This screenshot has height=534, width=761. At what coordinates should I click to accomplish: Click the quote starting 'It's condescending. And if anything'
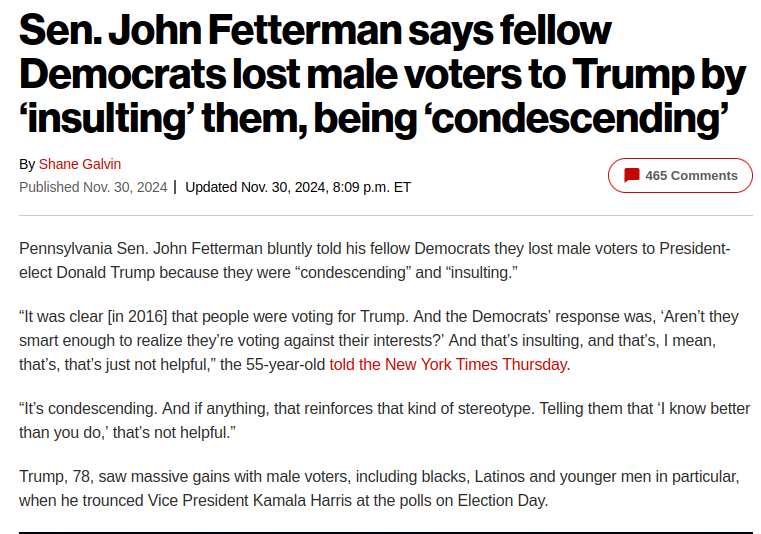[384, 420]
